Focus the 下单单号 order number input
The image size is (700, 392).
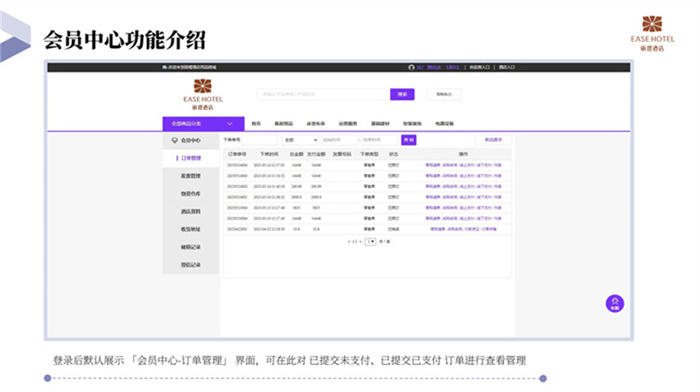259,140
